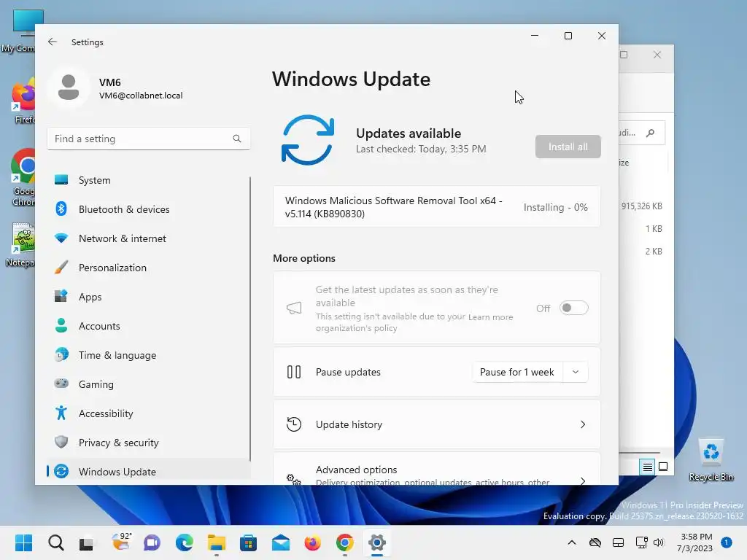Click the blue update sync arrows icon
747x560 pixels.
click(x=308, y=140)
